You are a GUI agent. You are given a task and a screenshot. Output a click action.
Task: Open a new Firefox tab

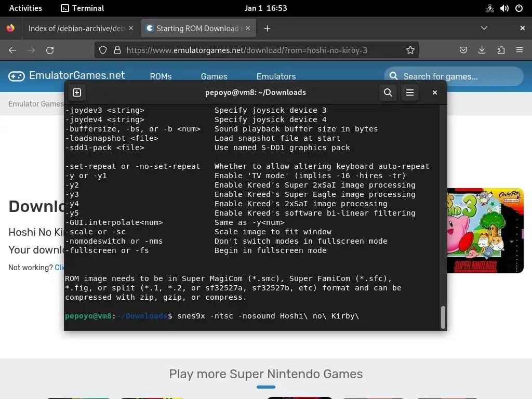[x=268, y=29]
